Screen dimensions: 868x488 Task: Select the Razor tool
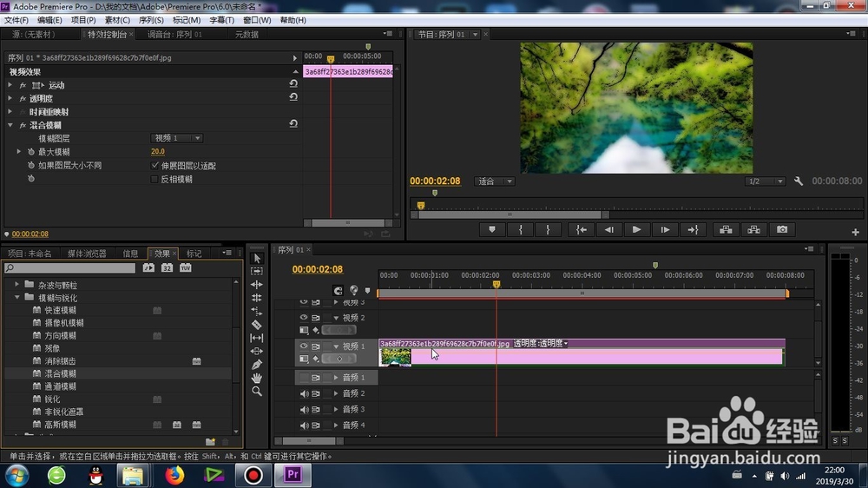(257, 325)
